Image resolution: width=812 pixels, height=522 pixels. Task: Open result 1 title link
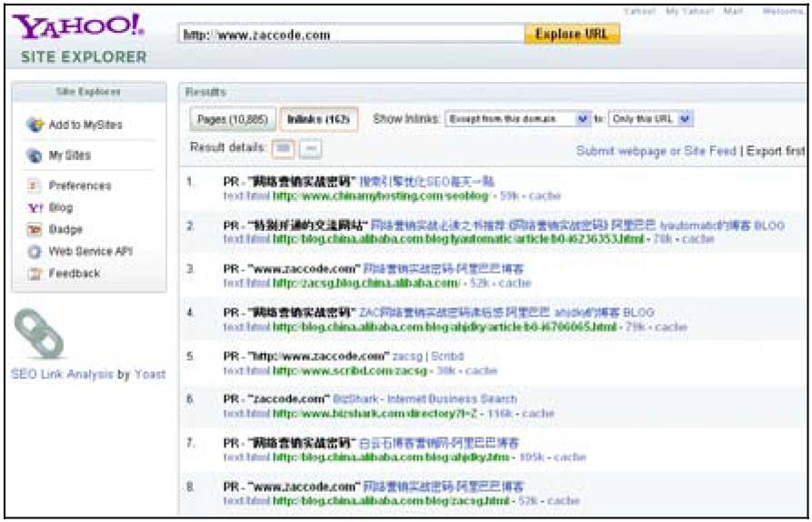coord(426,182)
